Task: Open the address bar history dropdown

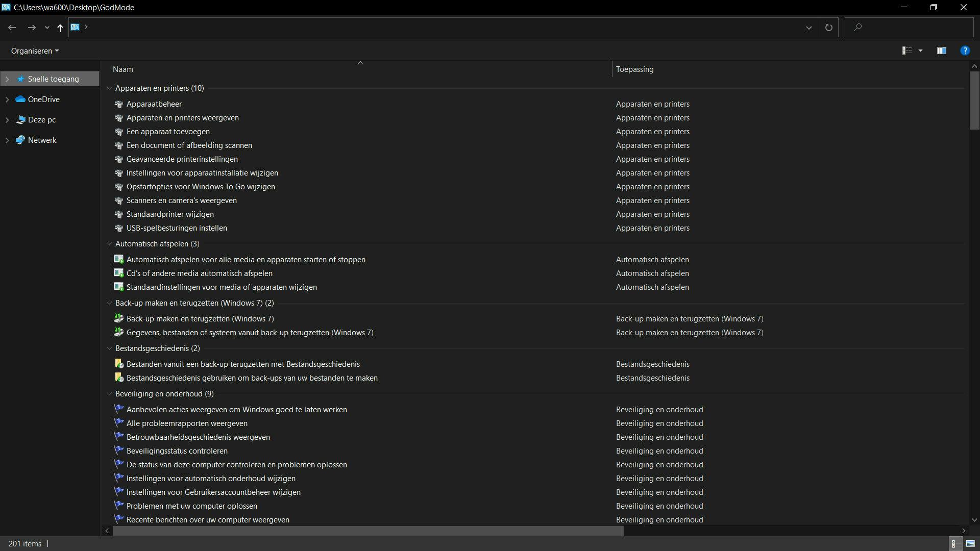Action: (x=809, y=28)
